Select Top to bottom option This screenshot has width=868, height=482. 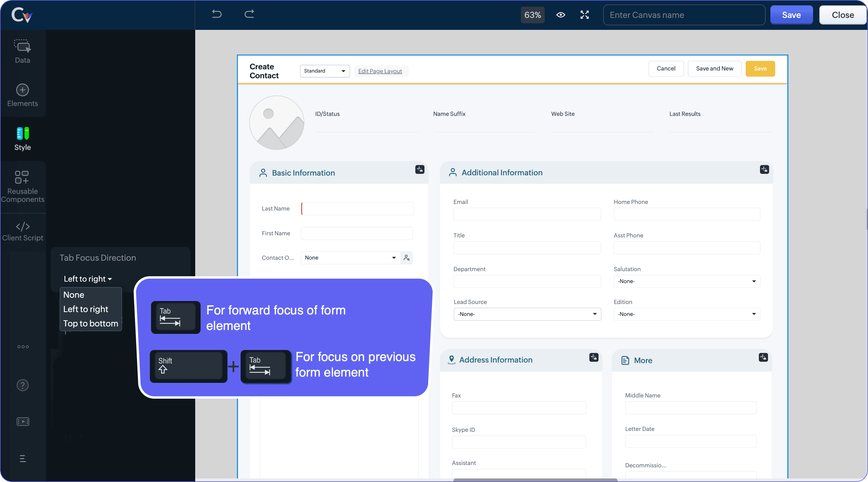tap(91, 323)
